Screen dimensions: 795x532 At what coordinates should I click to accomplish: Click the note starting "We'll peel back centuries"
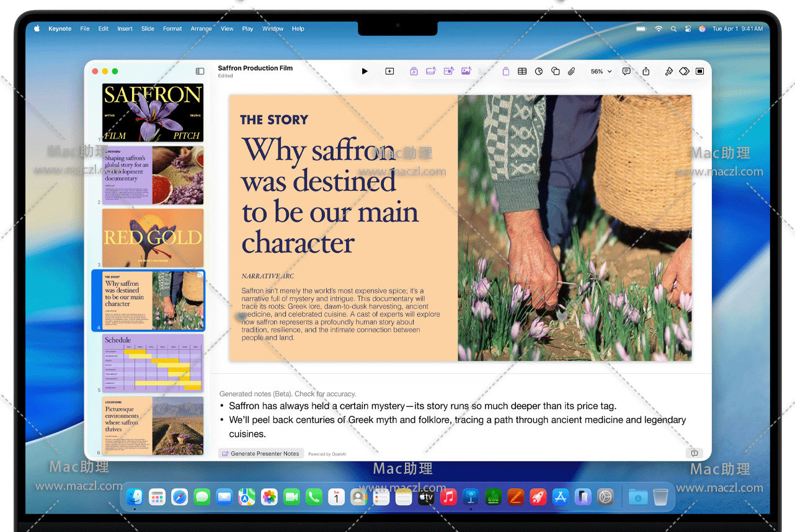tap(458, 427)
